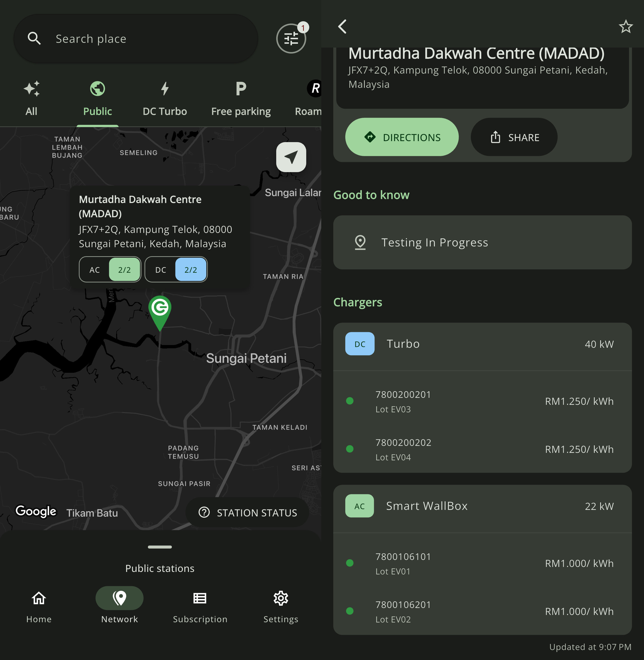Share this station
The height and width of the screenshot is (660, 644).
pyautogui.click(x=514, y=137)
